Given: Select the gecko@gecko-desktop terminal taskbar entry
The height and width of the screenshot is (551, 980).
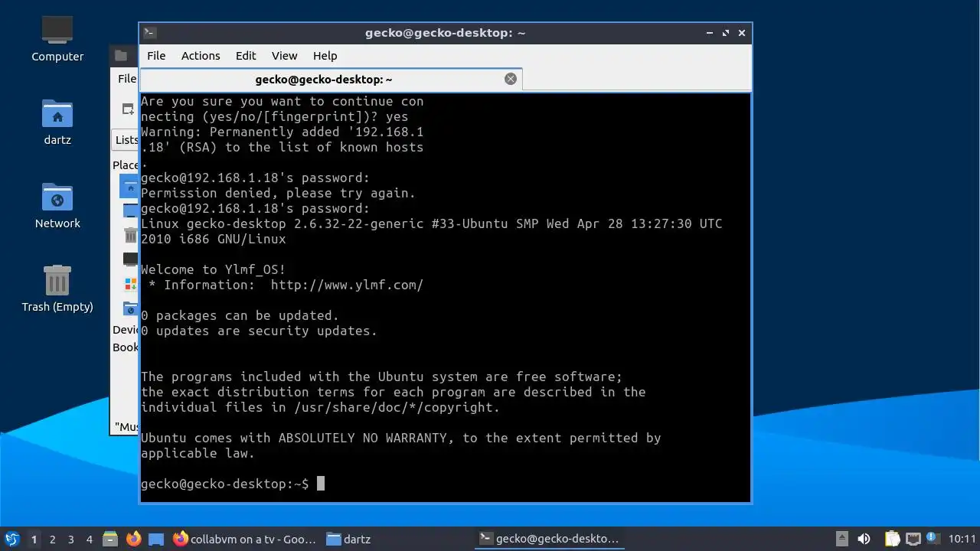Looking at the screenshot, I should 550,539.
